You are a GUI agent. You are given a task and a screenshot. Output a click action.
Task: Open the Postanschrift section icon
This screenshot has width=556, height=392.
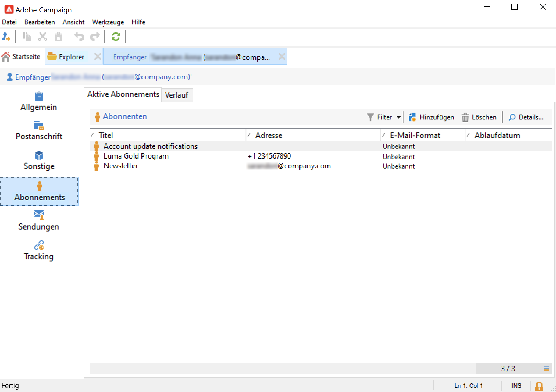pos(39,125)
